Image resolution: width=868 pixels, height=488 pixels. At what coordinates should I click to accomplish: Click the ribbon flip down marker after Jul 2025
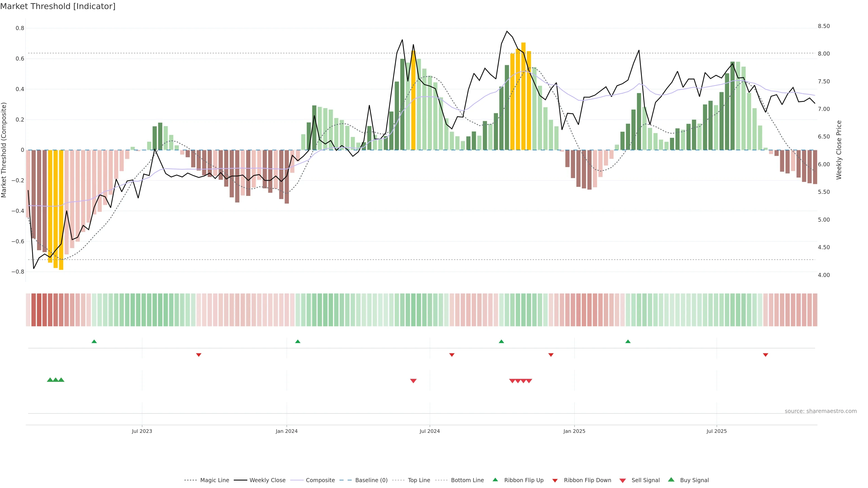(x=765, y=355)
